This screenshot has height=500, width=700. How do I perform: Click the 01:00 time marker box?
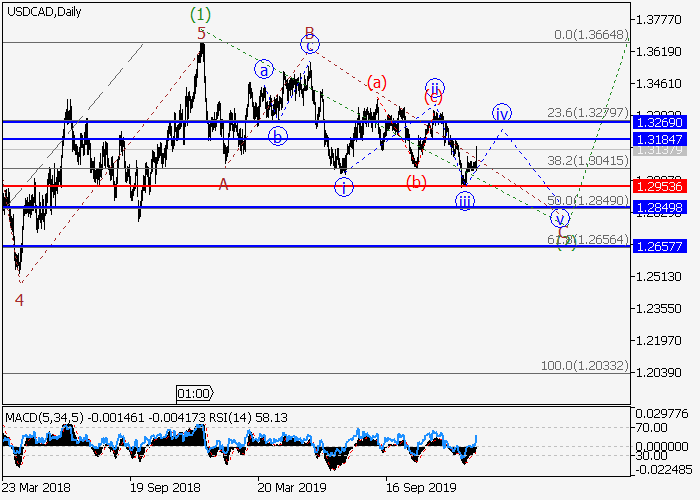click(193, 393)
